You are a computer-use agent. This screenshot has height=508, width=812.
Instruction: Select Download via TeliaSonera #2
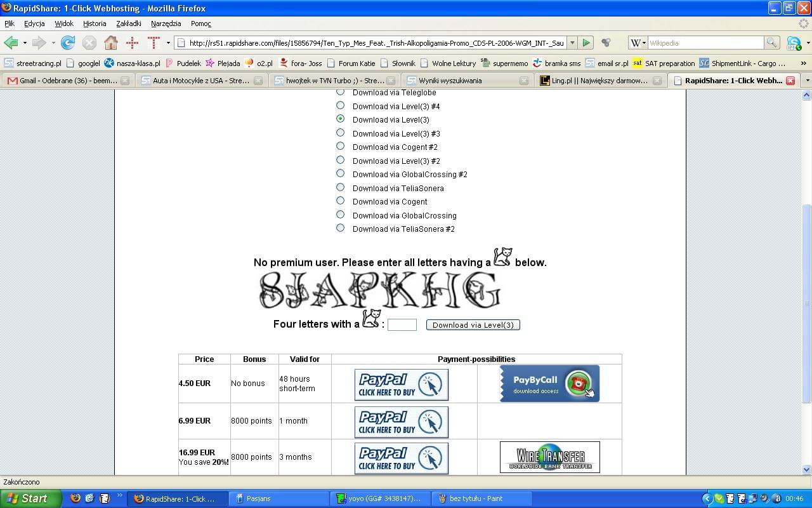point(341,228)
